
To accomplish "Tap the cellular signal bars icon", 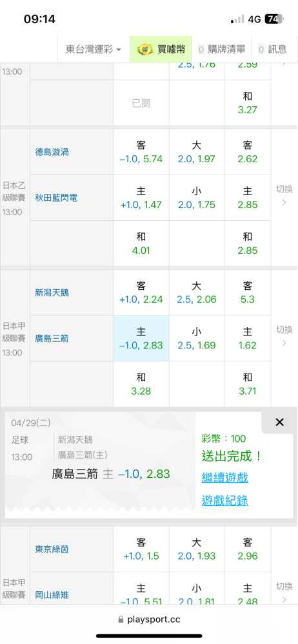I will [237, 19].
